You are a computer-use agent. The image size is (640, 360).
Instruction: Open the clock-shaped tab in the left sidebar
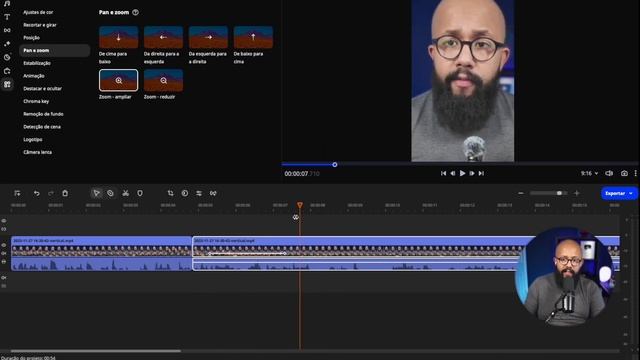click(7, 58)
